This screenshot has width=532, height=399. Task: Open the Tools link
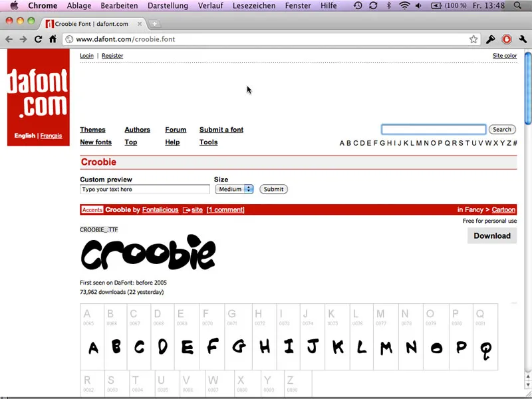[208, 142]
